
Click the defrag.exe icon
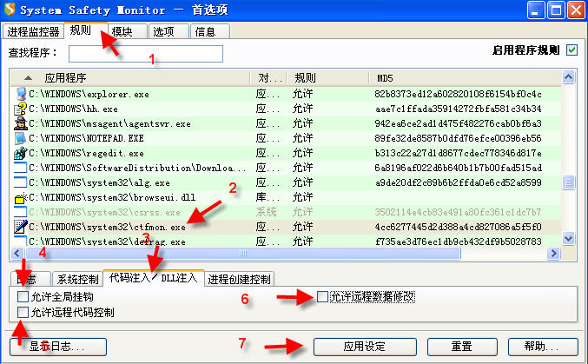[x=21, y=241]
